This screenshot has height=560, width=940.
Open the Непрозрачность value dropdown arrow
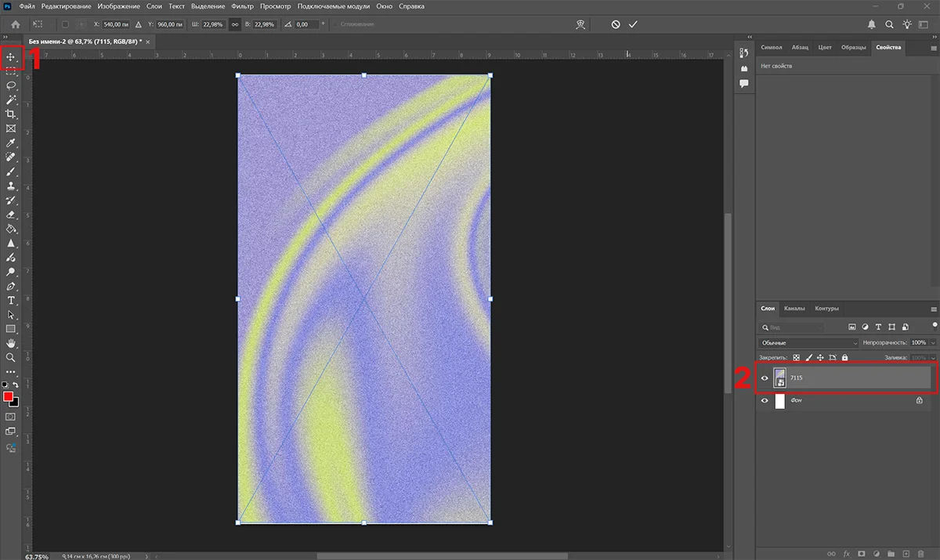(x=932, y=342)
